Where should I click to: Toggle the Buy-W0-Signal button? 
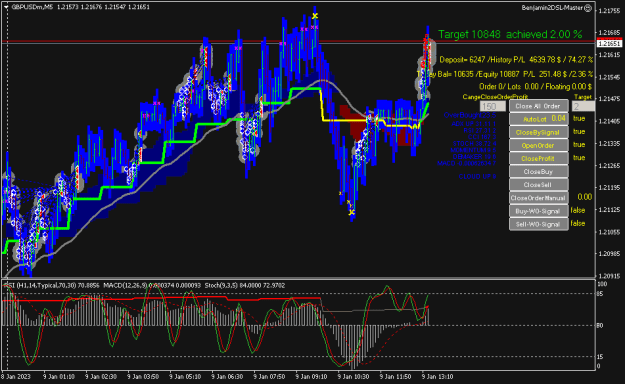click(x=539, y=211)
